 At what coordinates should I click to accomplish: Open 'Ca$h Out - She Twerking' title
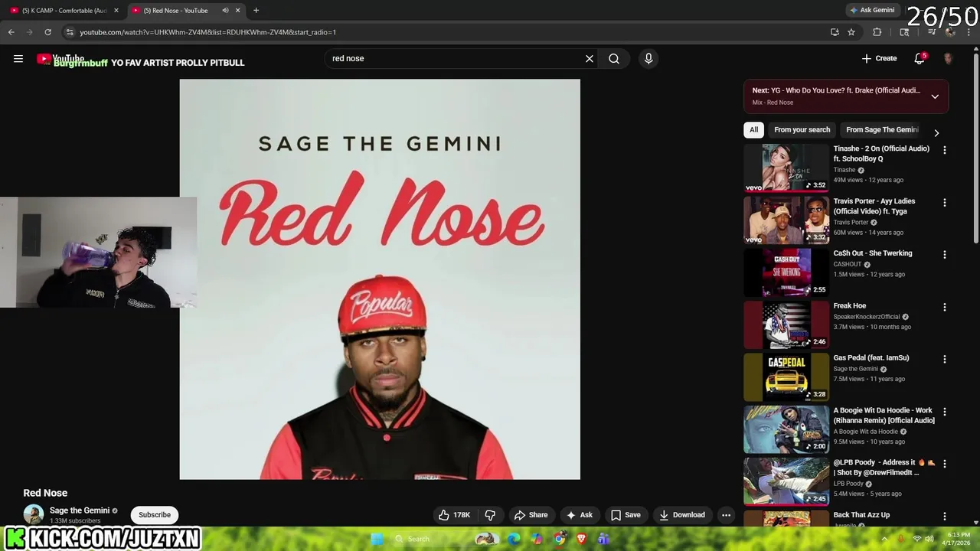pos(873,253)
